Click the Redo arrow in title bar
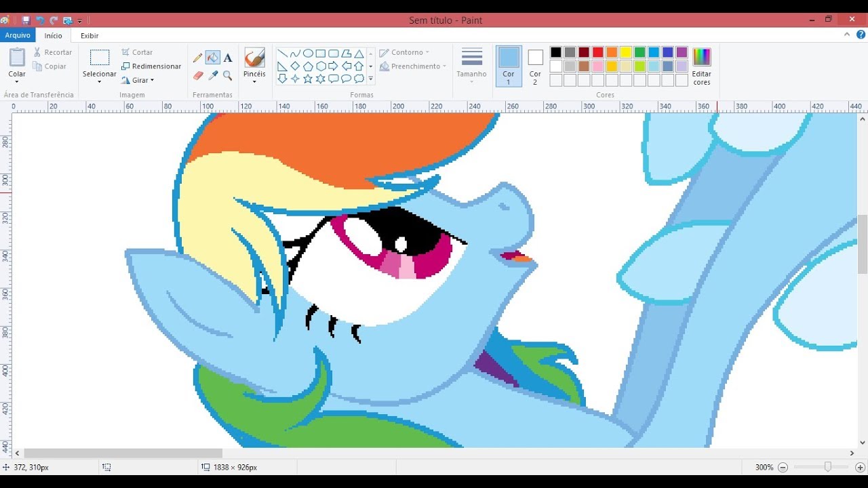Screen dimensions: 868x488 [54, 20]
